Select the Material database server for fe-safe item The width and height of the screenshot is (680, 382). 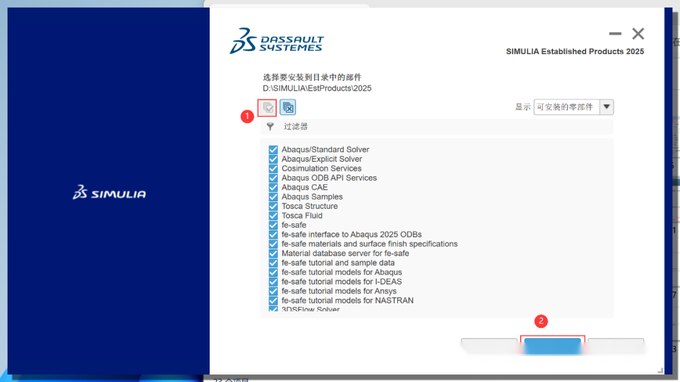point(345,253)
